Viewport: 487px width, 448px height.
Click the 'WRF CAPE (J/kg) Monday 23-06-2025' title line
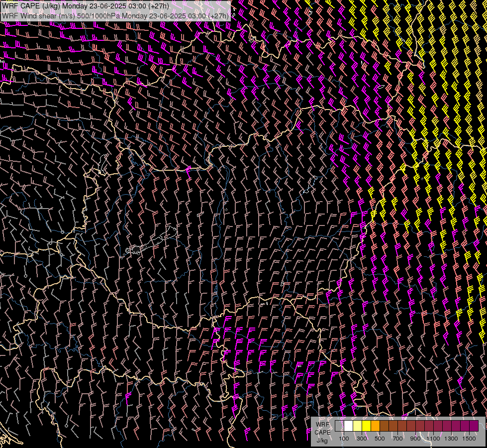86,6
